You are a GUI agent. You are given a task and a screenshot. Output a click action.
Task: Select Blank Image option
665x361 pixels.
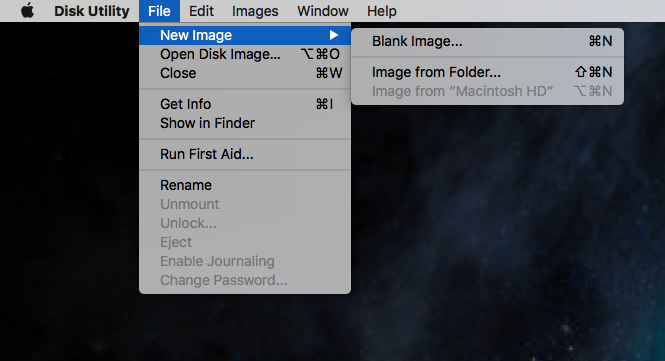487,41
